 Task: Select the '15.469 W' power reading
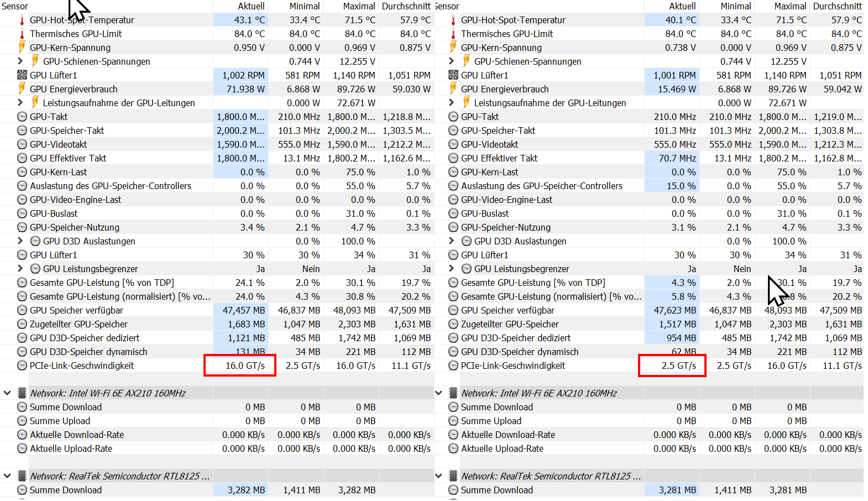(x=677, y=89)
